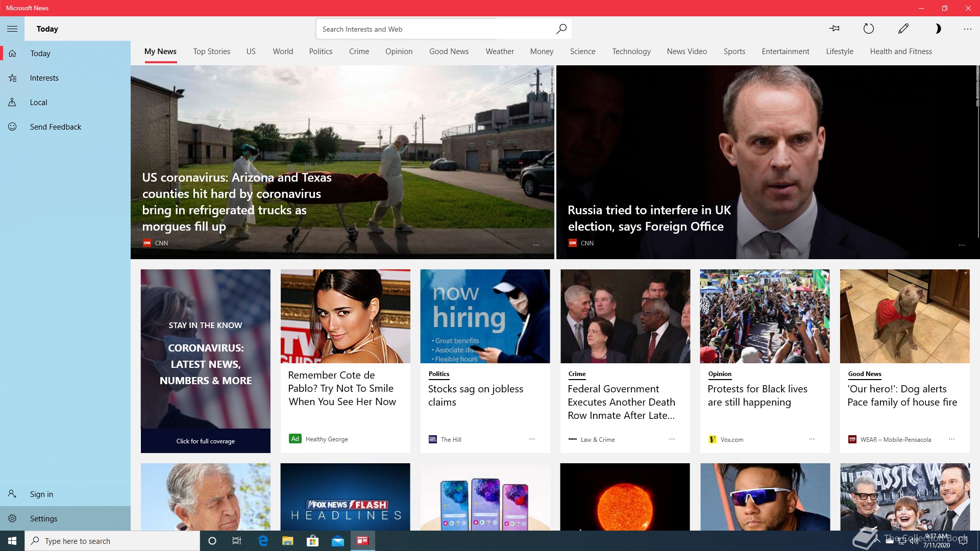Open more options on Protests for Black lives card

point(812,439)
